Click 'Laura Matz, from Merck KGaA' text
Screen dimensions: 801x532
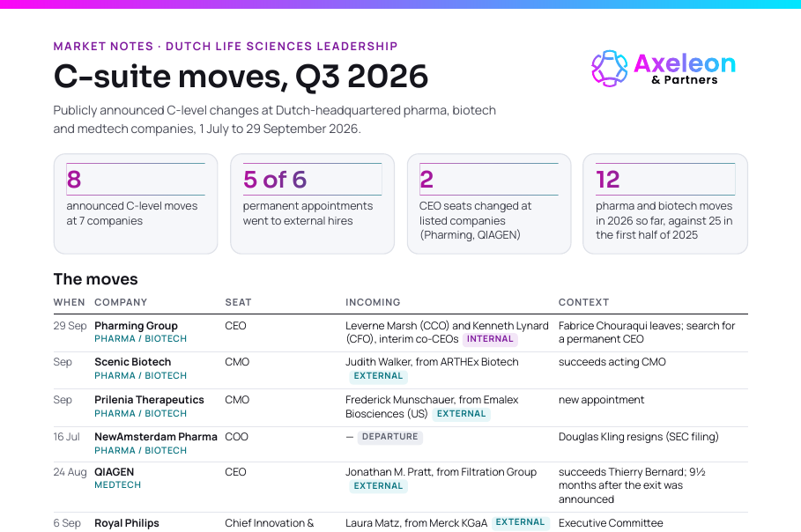pos(416,523)
